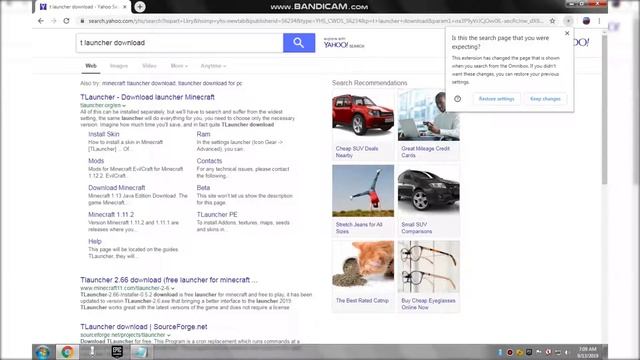Open the Install Skin sublink
640x360 pixels.
(104, 134)
